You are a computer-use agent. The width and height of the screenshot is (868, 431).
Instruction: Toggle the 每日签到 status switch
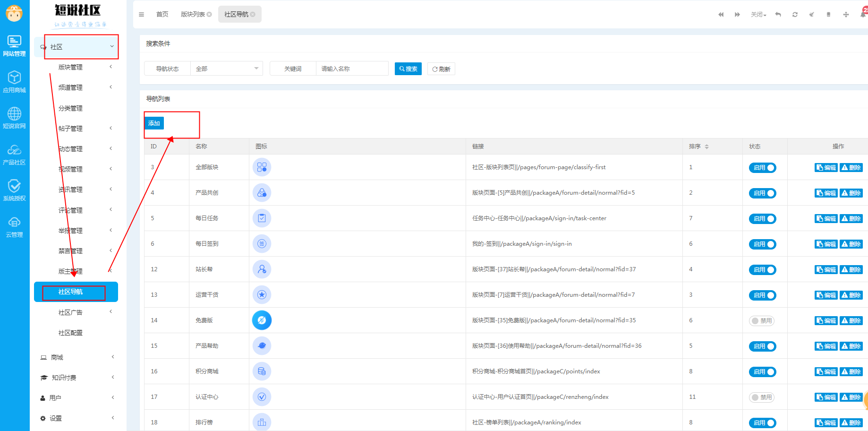762,244
